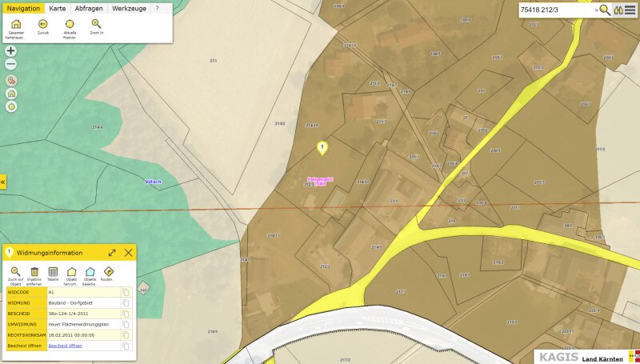Click the Aktuelle Position icon

coord(70,24)
